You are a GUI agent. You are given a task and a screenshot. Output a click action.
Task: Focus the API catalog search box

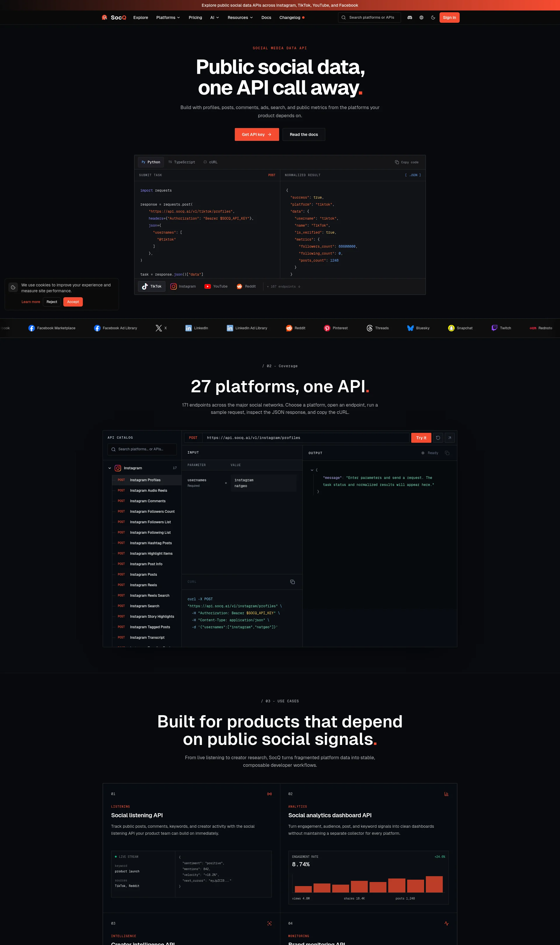(142, 449)
